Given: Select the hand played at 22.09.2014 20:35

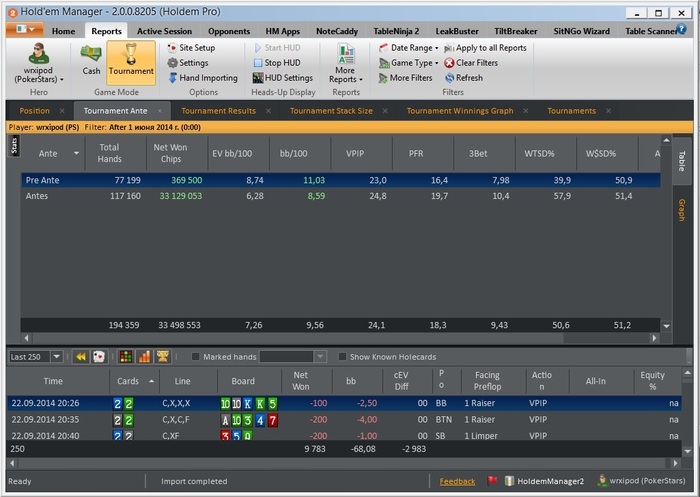Looking at the screenshot, I should click(344, 420).
